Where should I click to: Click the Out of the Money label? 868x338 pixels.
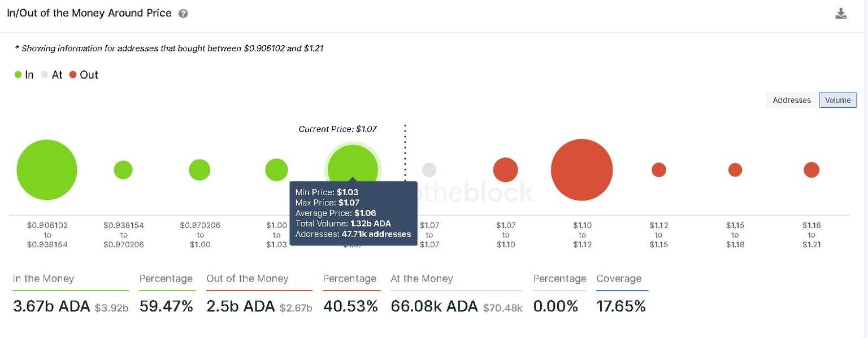coord(248,279)
